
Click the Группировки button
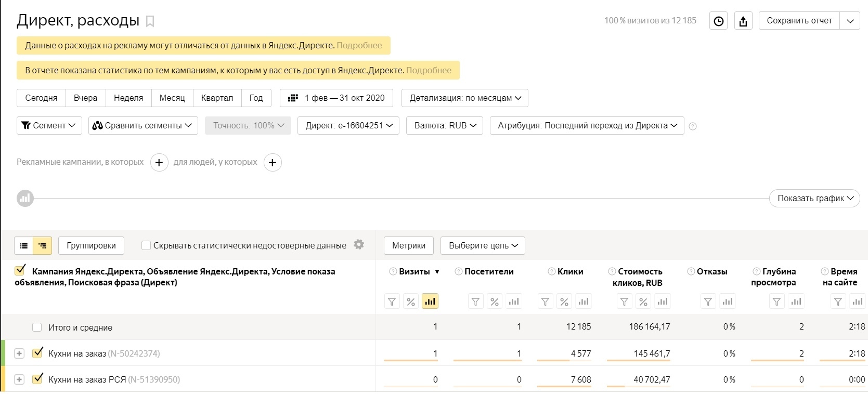point(91,245)
